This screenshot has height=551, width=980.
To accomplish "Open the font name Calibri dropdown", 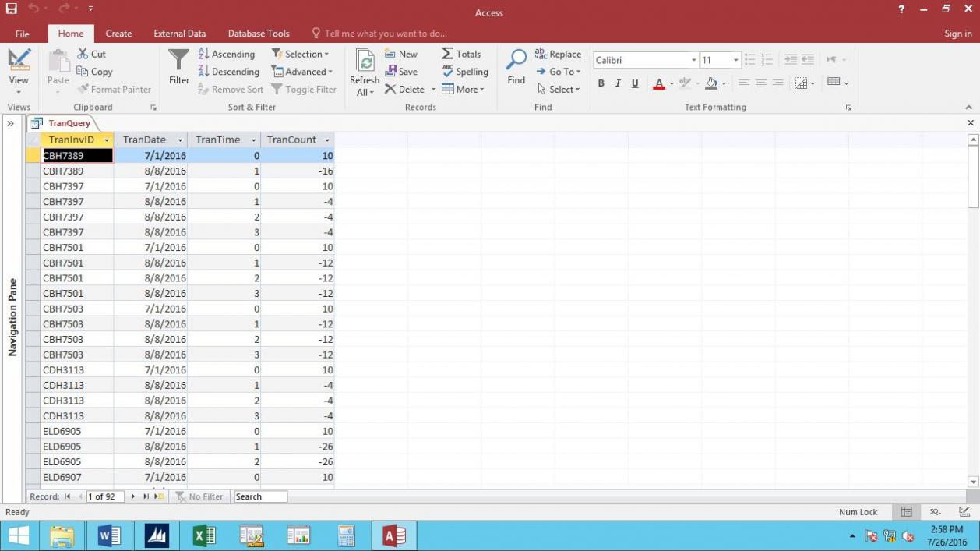I will click(x=693, y=60).
